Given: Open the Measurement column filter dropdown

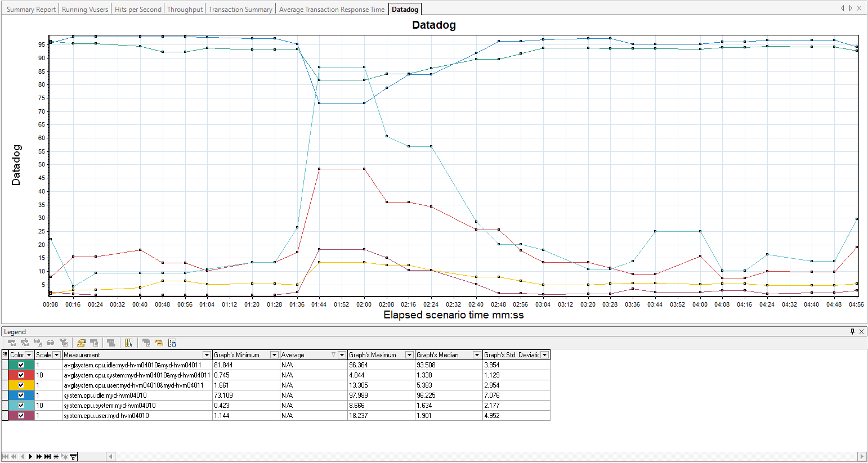Looking at the screenshot, I should pos(207,355).
